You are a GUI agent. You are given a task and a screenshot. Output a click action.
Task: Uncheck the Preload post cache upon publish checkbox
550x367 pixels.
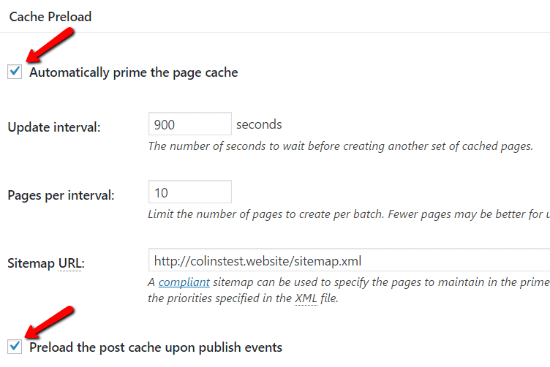(15, 347)
